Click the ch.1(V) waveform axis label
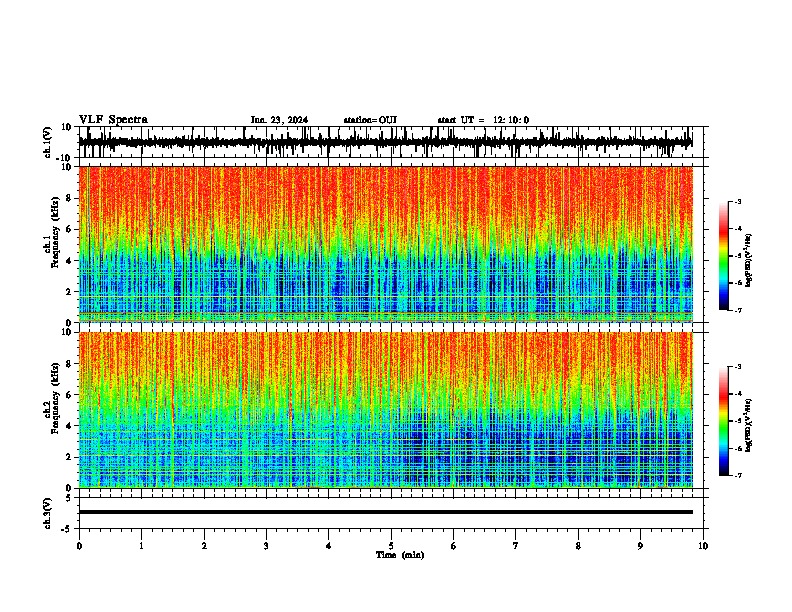 47,142
